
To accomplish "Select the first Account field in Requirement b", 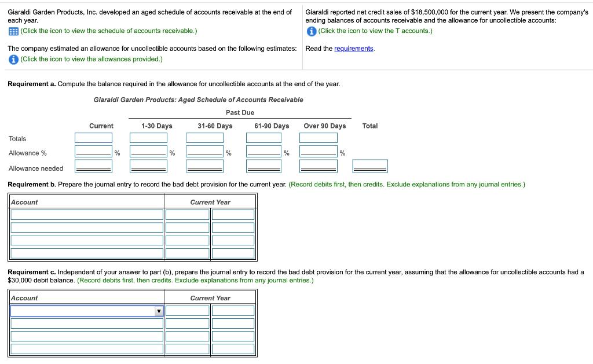I will tap(87, 215).
